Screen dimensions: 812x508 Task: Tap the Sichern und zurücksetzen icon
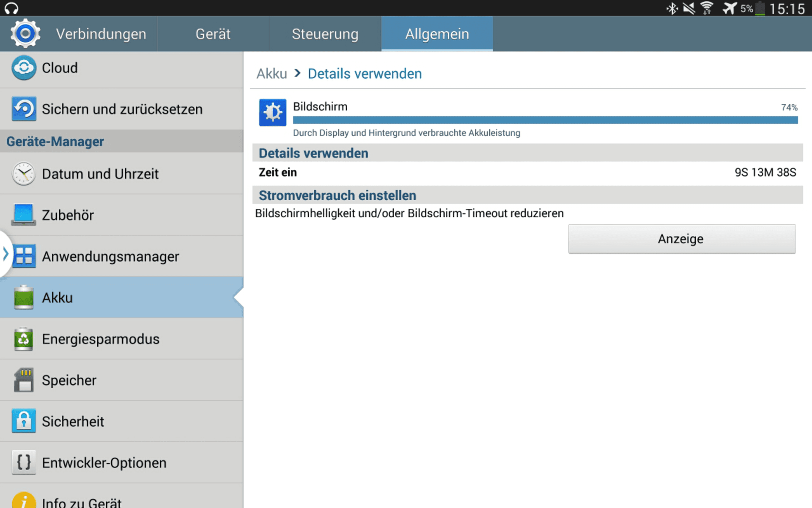(x=24, y=109)
